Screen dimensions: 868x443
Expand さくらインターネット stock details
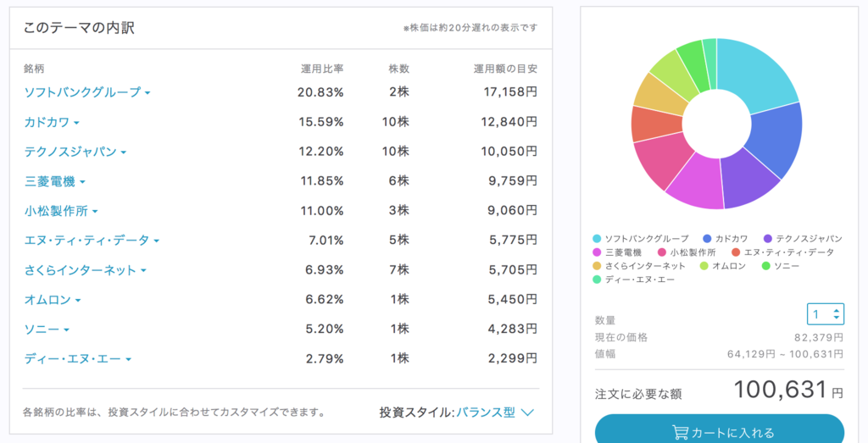click(x=86, y=270)
